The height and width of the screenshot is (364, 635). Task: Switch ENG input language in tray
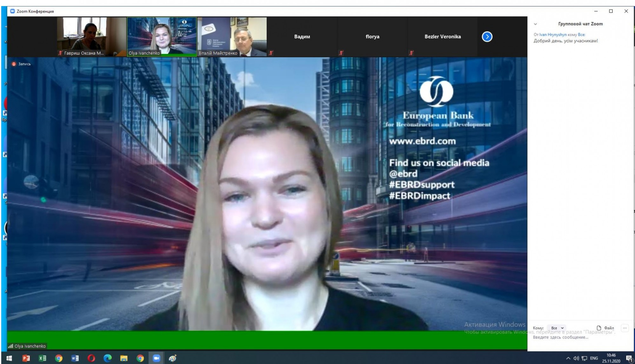pos(594,358)
